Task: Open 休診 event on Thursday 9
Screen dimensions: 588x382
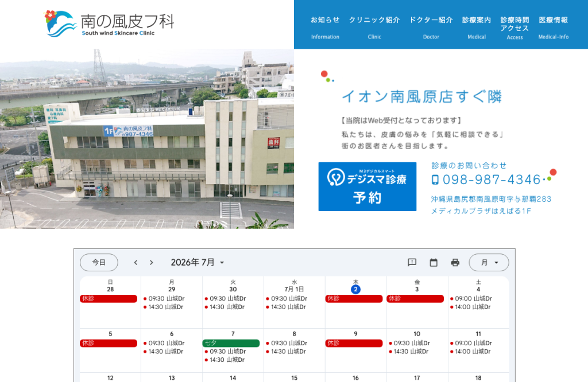Action: coord(354,343)
